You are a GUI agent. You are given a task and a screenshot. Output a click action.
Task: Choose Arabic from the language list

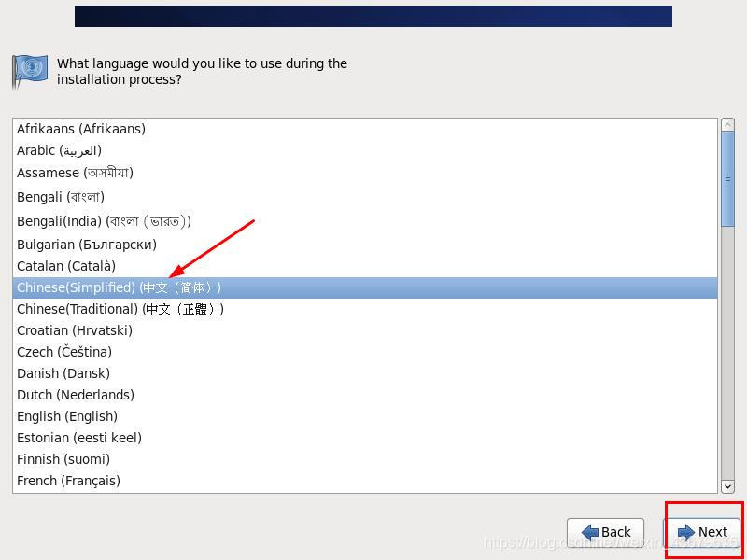[364, 150]
